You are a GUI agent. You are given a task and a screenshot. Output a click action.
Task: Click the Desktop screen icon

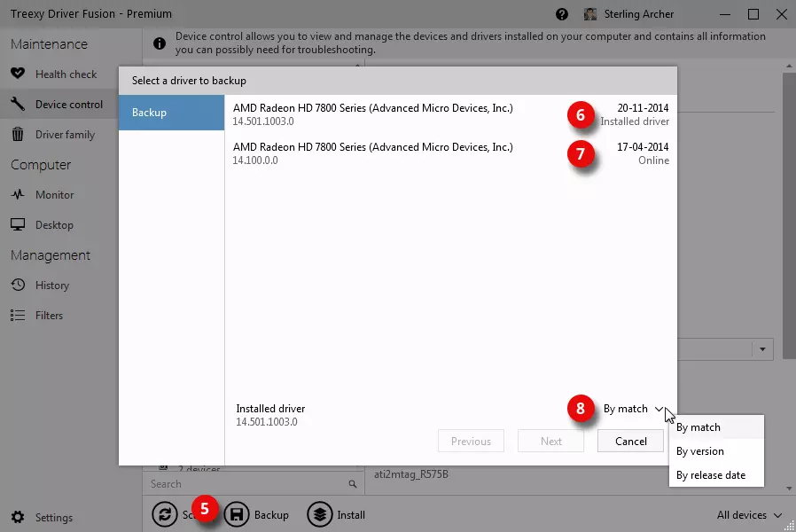click(x=18, y=224)
